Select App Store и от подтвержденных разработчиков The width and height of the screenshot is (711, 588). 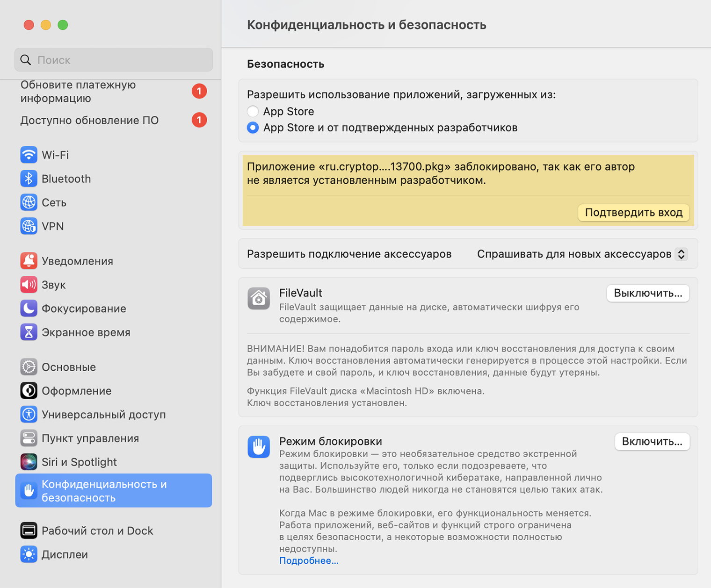(253, 128)
